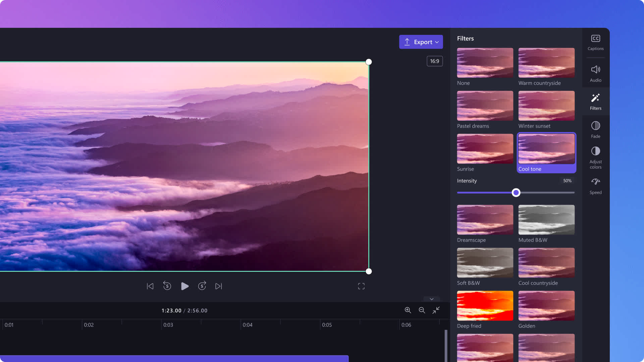The height and width of the screenshot is (362, 644).
Task: Select the Sunrise filter thumbnail
Action: point(485,149)
